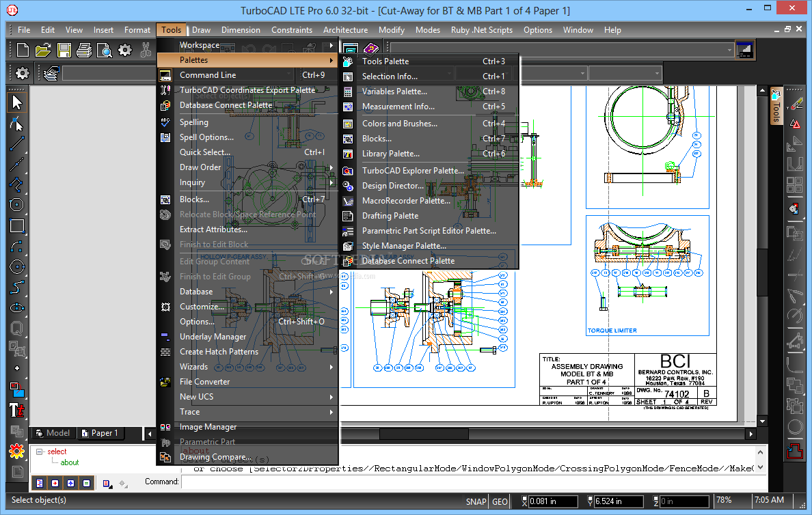Click the horizontal scrollbar right arrow

pos(751,434)
